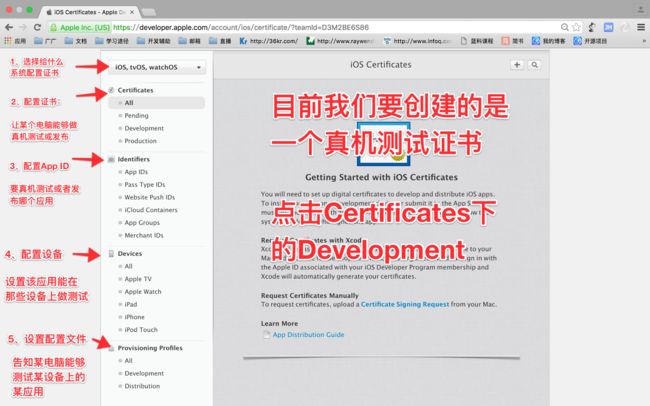The width and height of the screenshot is (650, 406).
Task: Click the Request Certificates Manually heading
Action: [x=310, y=295]
